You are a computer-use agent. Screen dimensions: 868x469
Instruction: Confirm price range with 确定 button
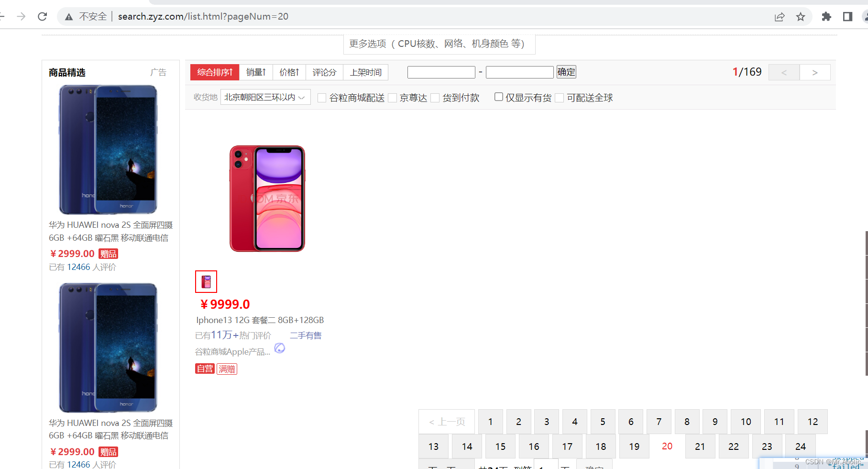click(566, 72)
